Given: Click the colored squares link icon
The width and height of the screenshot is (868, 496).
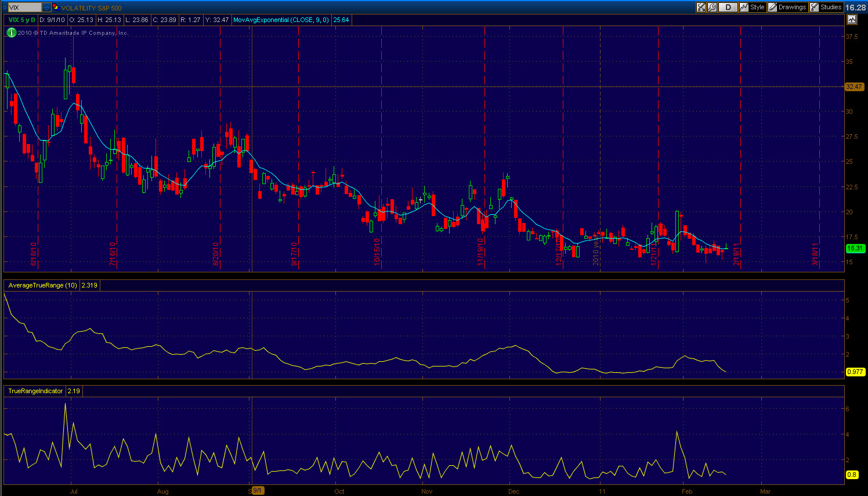Looking at the screenshot, I should point(56,8).
